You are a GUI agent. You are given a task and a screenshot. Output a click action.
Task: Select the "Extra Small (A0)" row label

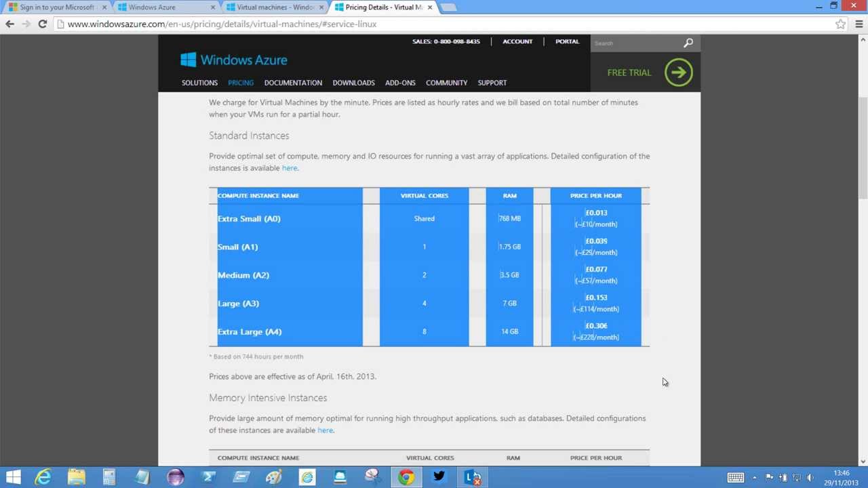click(x=249, y=219)
